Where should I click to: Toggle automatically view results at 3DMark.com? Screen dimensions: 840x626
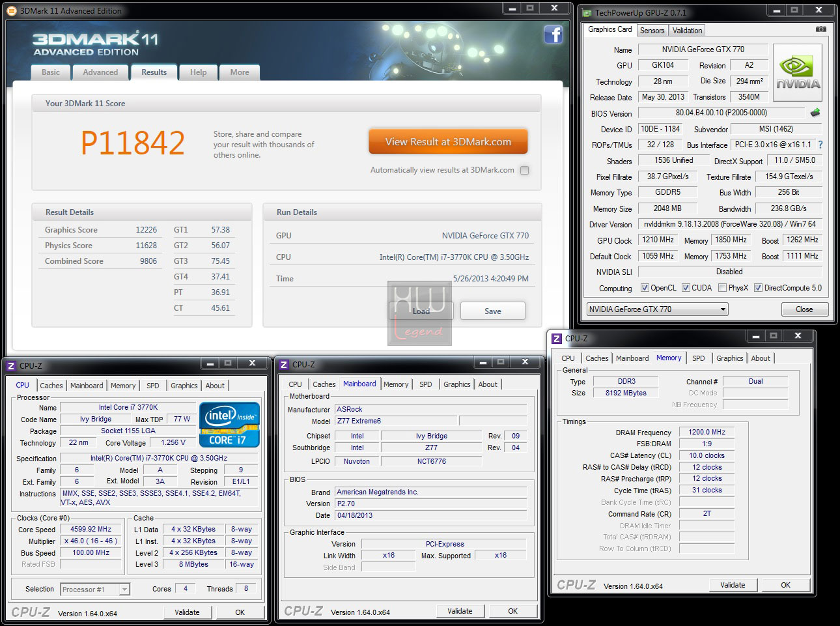[x=524, y=170]
